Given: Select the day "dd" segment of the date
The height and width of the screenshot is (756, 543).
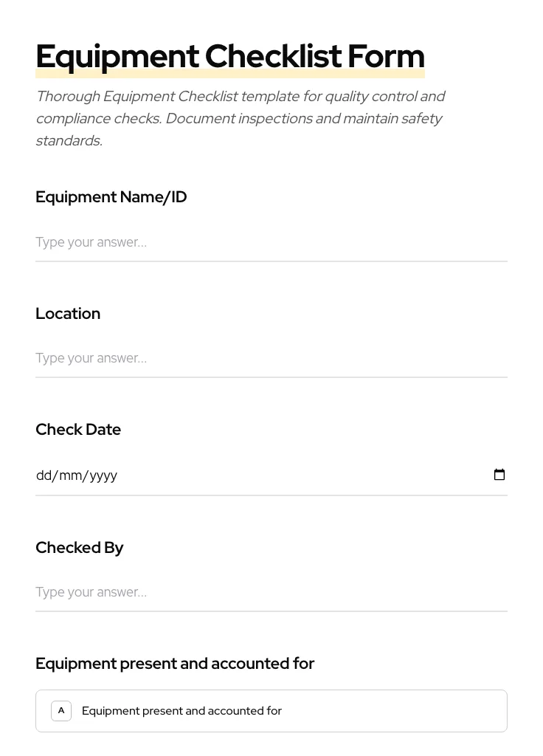Looking at the screenshot, I should [45, 475].
